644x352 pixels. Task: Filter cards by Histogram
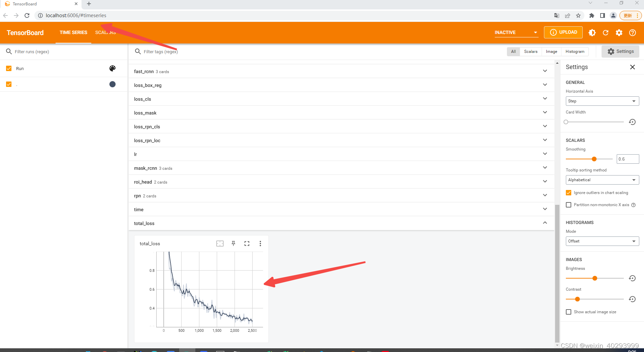coord(575,52)
